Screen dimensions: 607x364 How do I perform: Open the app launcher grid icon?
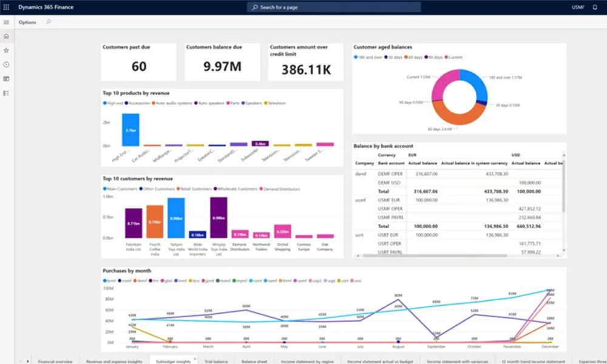click(6, 7)
